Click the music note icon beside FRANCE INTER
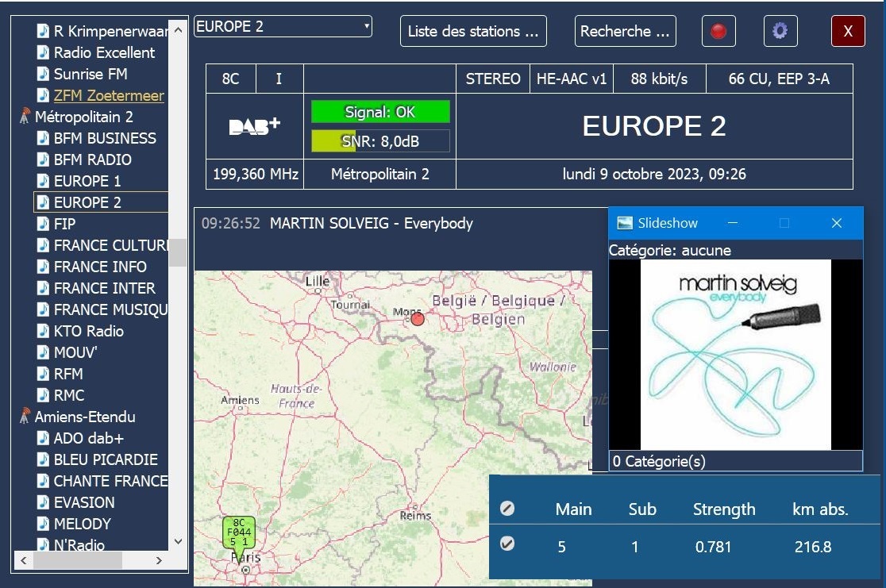 point(43,288)
